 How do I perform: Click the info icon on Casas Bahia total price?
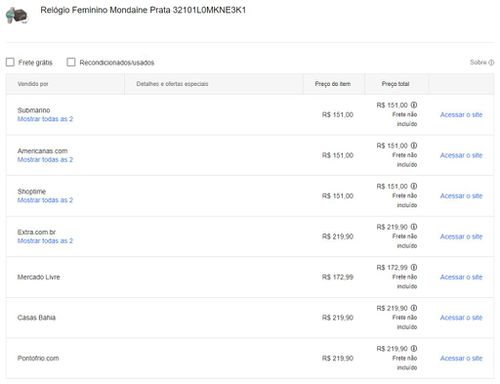pyautogui.click(x=414, y=308)
